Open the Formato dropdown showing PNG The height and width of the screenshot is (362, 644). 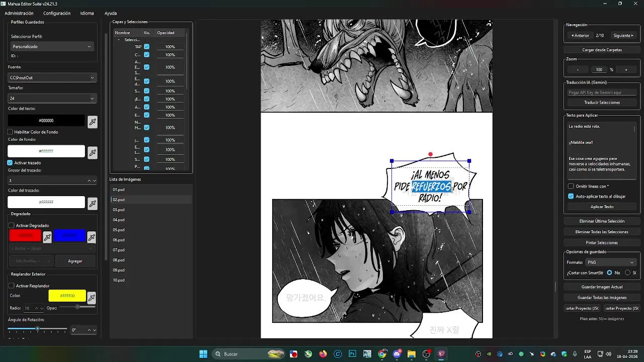coord(611,262)
